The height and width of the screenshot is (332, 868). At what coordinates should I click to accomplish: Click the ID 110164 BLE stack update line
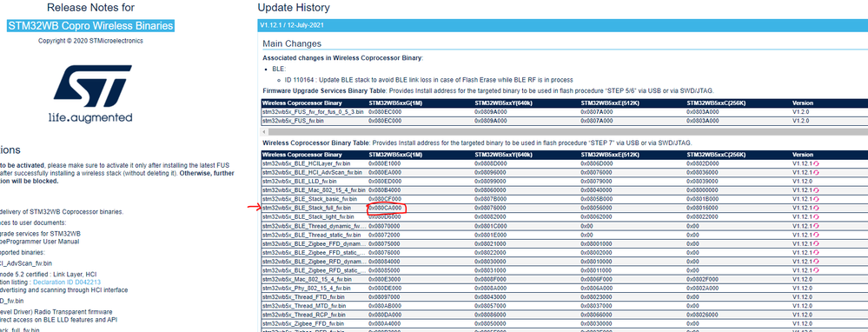click(428, 80)
